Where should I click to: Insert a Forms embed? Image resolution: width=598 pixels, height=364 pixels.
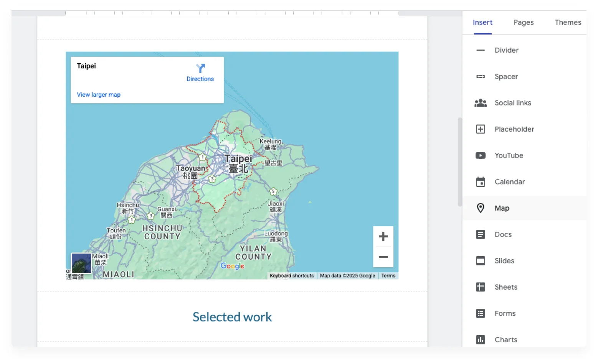(x=524, y=313)
